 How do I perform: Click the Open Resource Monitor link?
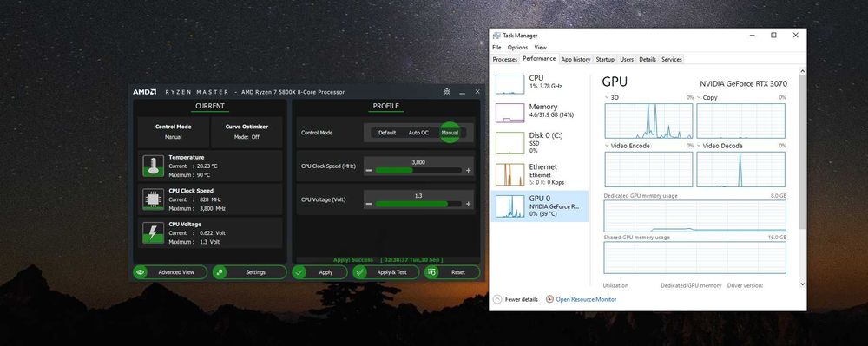[586, 299]
